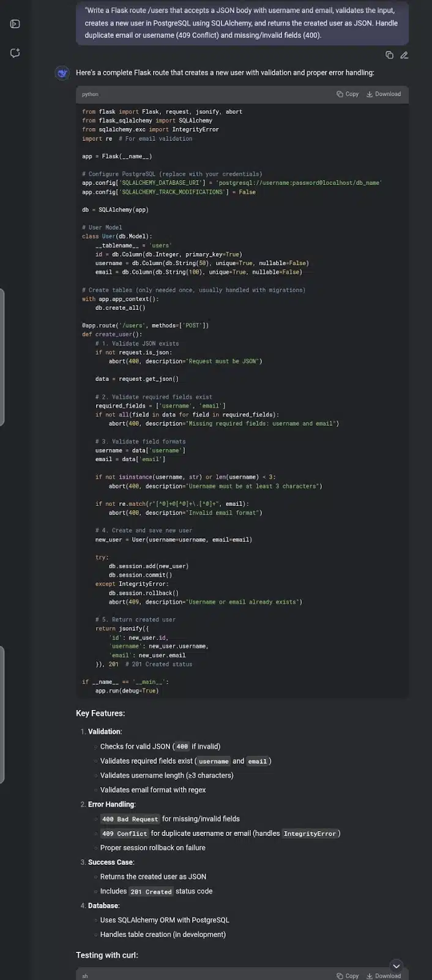
Task: Click the DeepSeek assistant avatar icon
Action: point(62,73)
